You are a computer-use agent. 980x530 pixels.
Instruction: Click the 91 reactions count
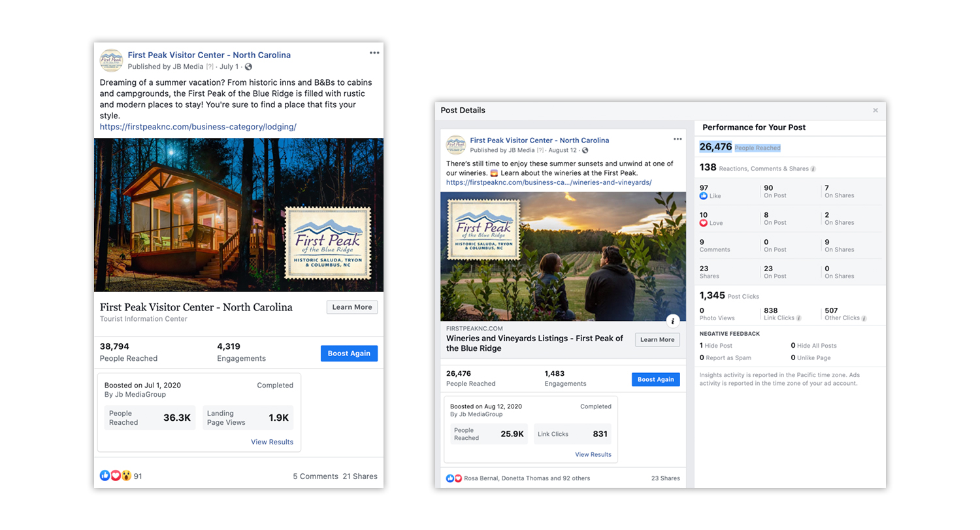point(138,476)
